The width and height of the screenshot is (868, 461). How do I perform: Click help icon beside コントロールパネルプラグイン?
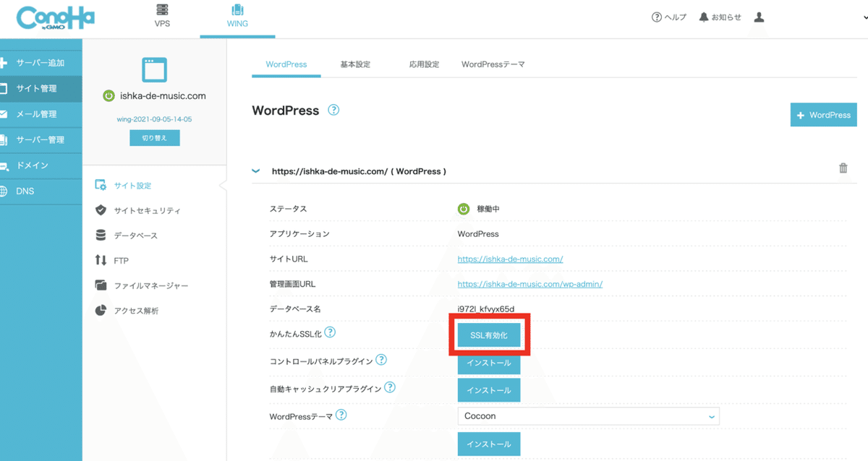tap(381, 360)
